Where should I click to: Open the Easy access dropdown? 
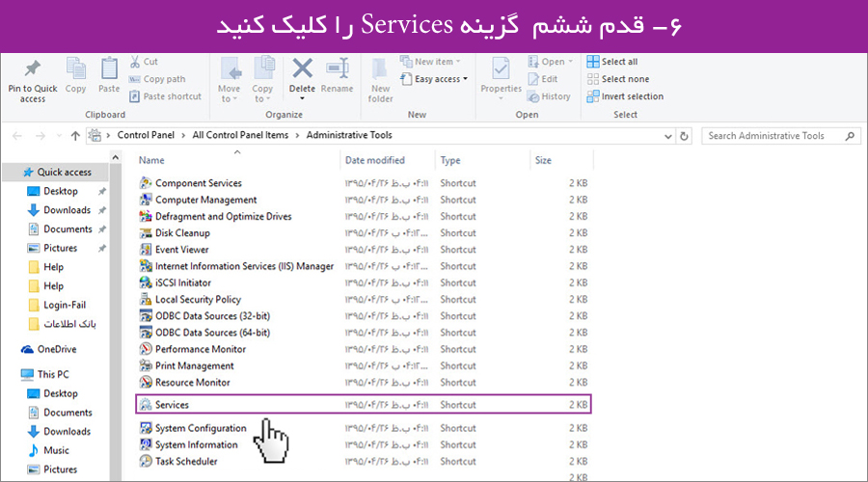tap(435, 79)
